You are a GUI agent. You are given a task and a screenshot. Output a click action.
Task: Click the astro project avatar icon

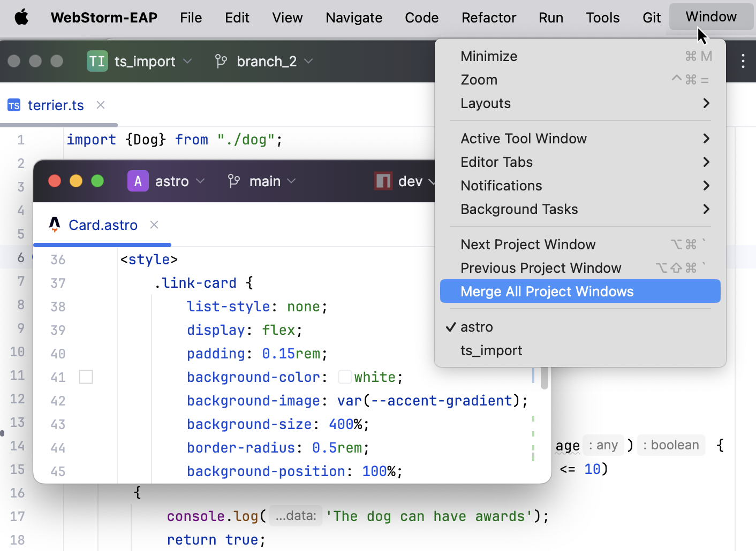(138, 181)
